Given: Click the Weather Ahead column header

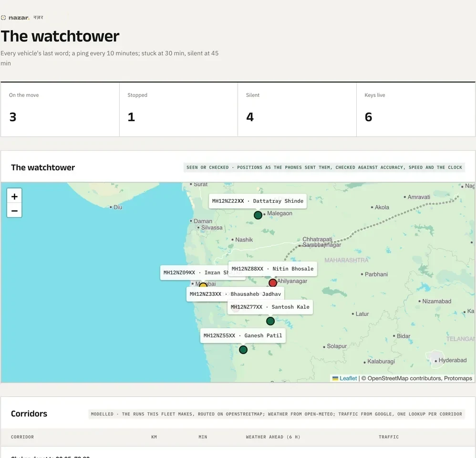Looking at the screenshot, I should click(x=273, y=437).
